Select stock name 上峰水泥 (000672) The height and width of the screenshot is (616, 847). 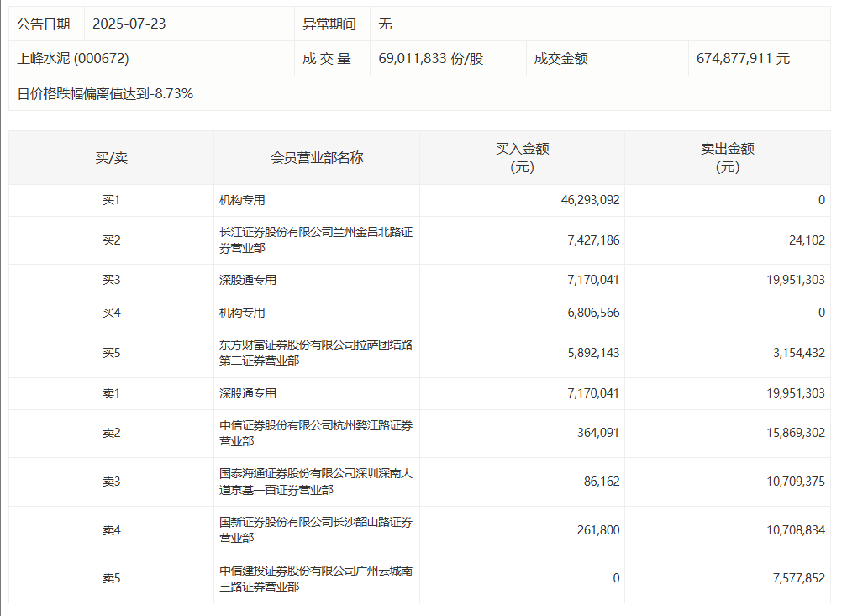(x=73, y=59)
